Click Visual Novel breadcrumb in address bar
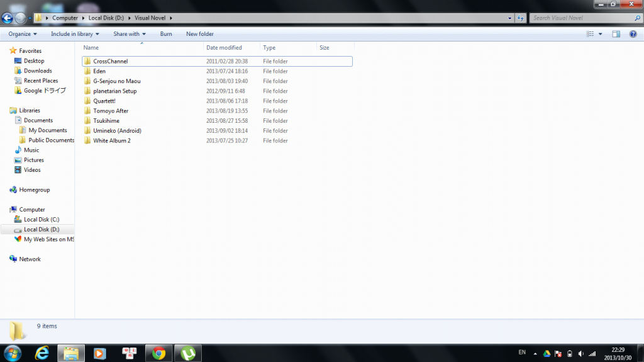Screen dimensions: 644x362 point(150,18)
